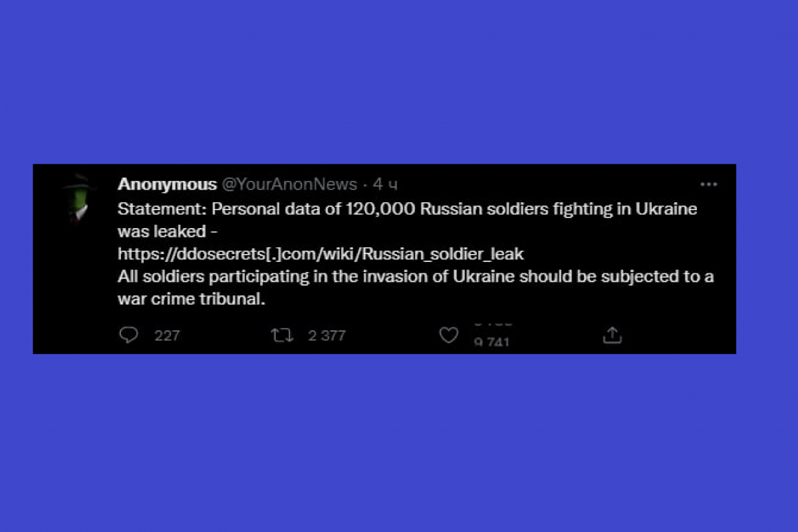Click the 'was leaked -' text line
Image resolution: width=798 pixels, height=532 pixels.
pyautogui.click(x=168, y=231)
